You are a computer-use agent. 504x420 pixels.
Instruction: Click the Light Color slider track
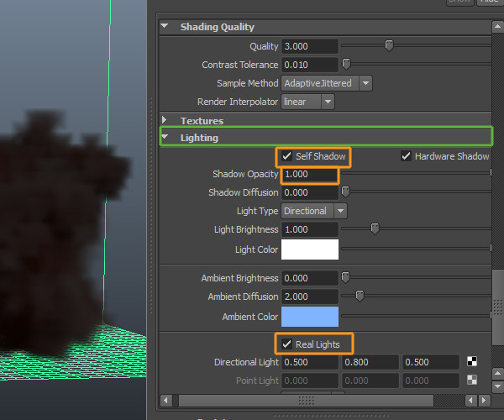tap(416, 249)
